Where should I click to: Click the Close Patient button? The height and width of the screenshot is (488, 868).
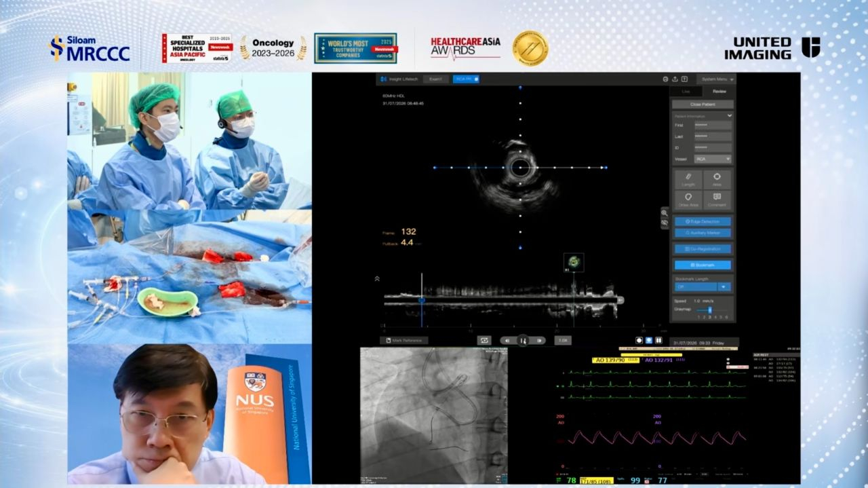click(703, 105)
